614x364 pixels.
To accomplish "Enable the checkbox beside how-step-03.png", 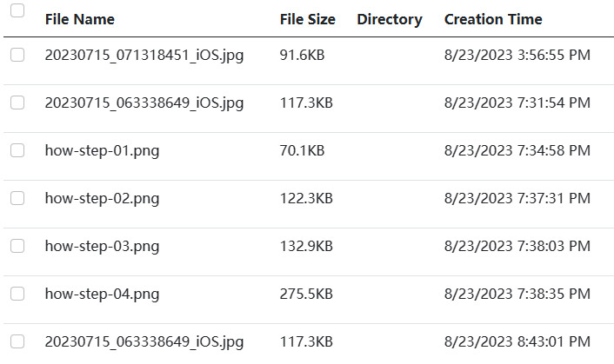I will pyautogui.click(x=17, y=246).
